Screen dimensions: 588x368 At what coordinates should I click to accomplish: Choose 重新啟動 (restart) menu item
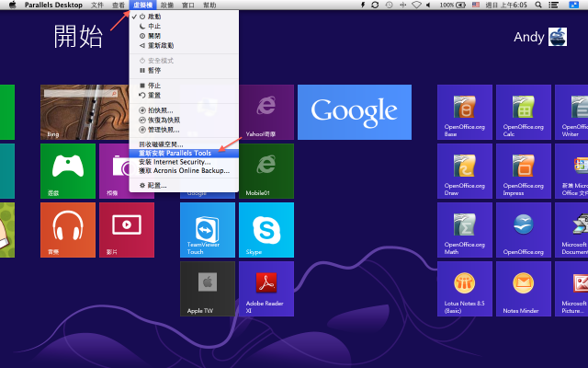click(184, 45)
